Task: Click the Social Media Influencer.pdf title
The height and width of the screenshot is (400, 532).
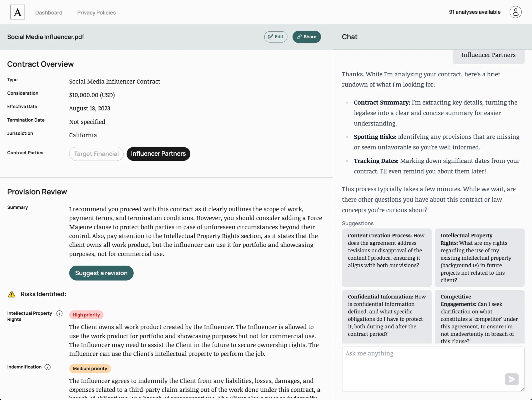Action: tap(46, 37)
